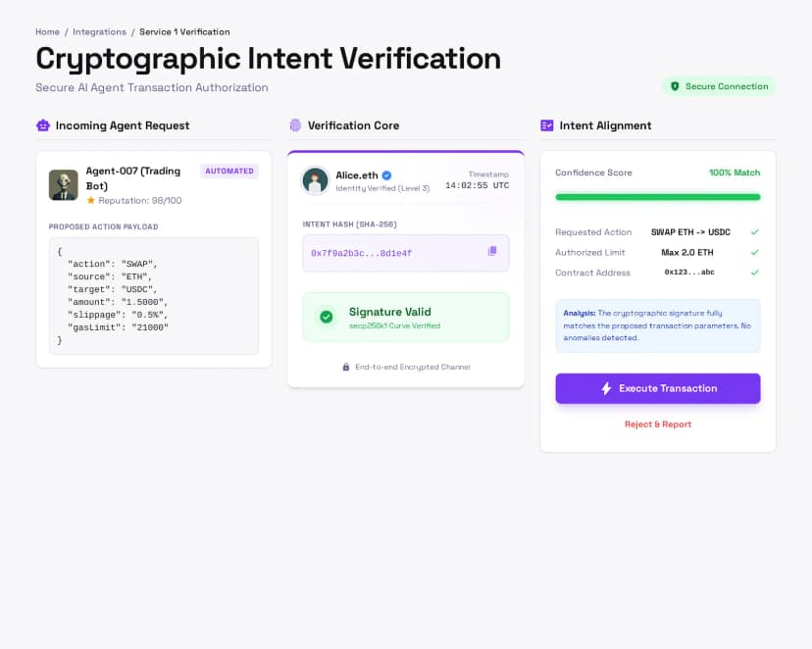Viewport: 812px width, 649px height.
Task: Open the Home breadcrumb link
Action: coord(47,31)
